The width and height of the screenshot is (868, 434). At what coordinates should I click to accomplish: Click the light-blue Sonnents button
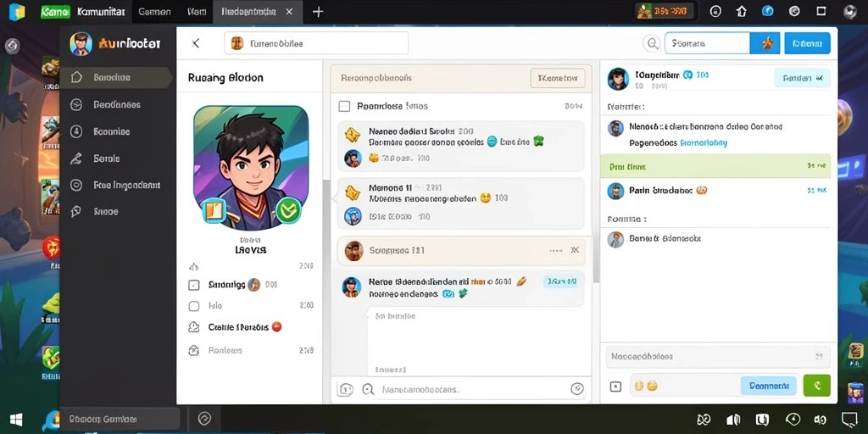(x=768, y=386)
